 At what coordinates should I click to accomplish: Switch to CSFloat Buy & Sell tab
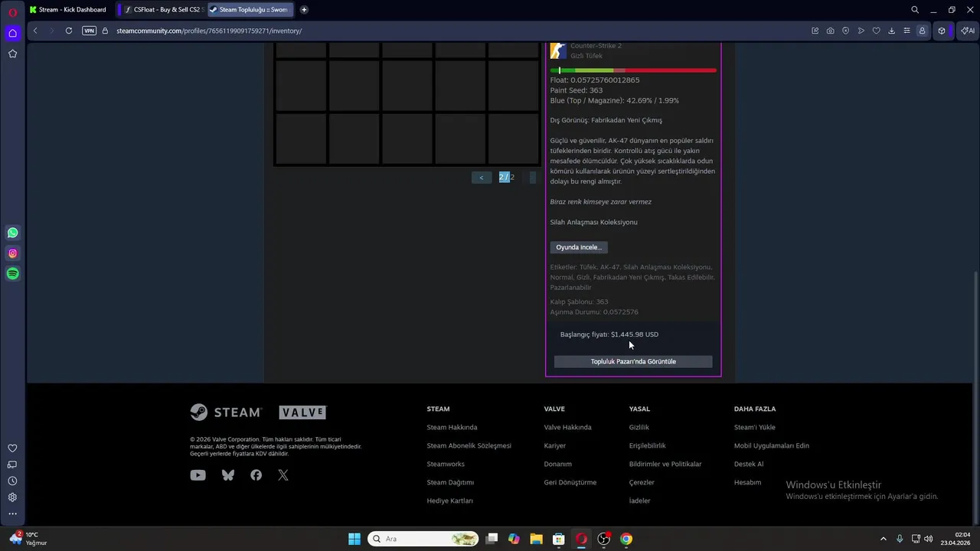pos(162,10)
